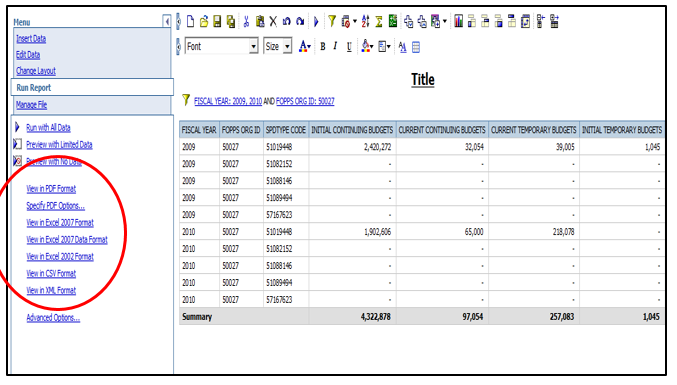The height and width of the screenshot is (385, 677).
Task: Click the FOPPS ORG ID: 50027 filter link
Action: click(305, 101)
